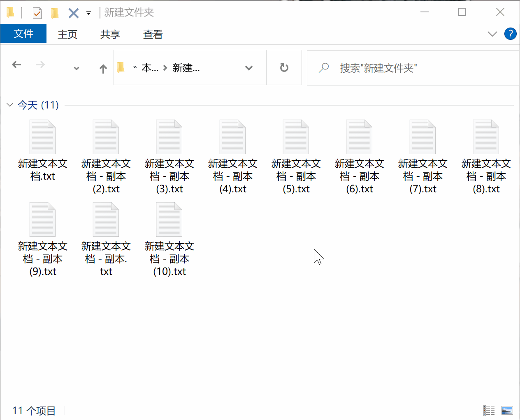This screenshot has width=520, height=420.
Task: Open the 共享 ribbon tab
Action: (110, 34)
